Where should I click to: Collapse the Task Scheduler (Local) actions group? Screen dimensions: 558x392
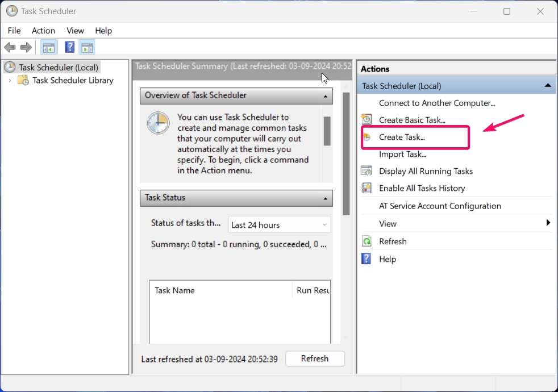tap(548, 85)
